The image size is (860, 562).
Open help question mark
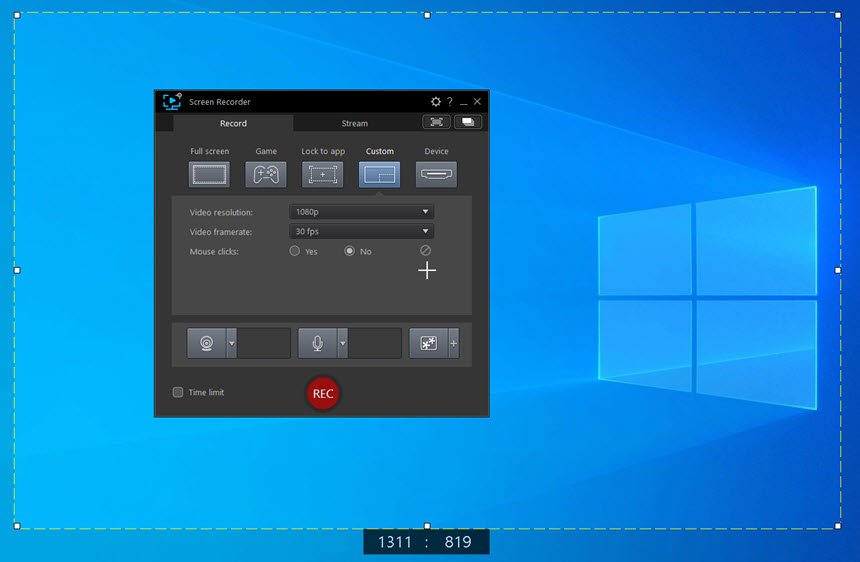tap(450, 101)
